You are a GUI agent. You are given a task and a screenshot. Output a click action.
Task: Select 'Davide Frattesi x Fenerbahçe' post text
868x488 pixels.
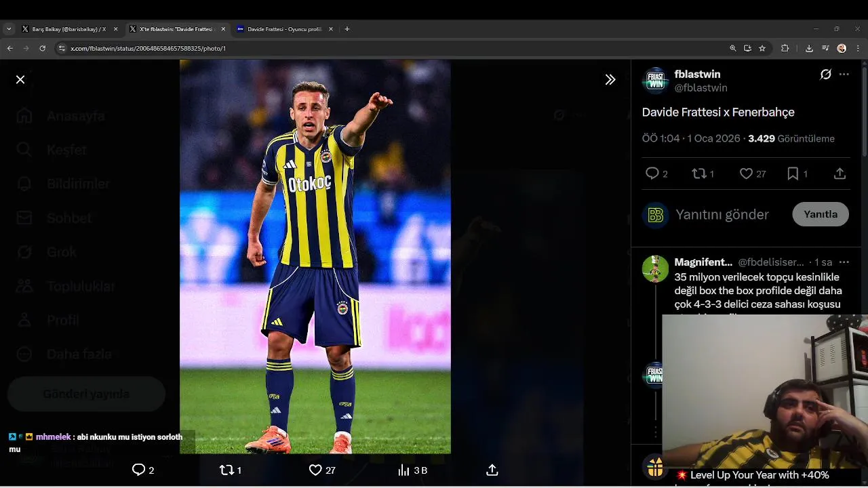click(718, 113)
